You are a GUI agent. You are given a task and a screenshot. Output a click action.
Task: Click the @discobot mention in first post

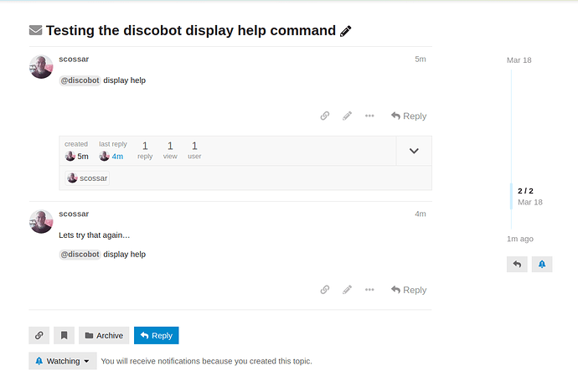click(x=80, y=80)
